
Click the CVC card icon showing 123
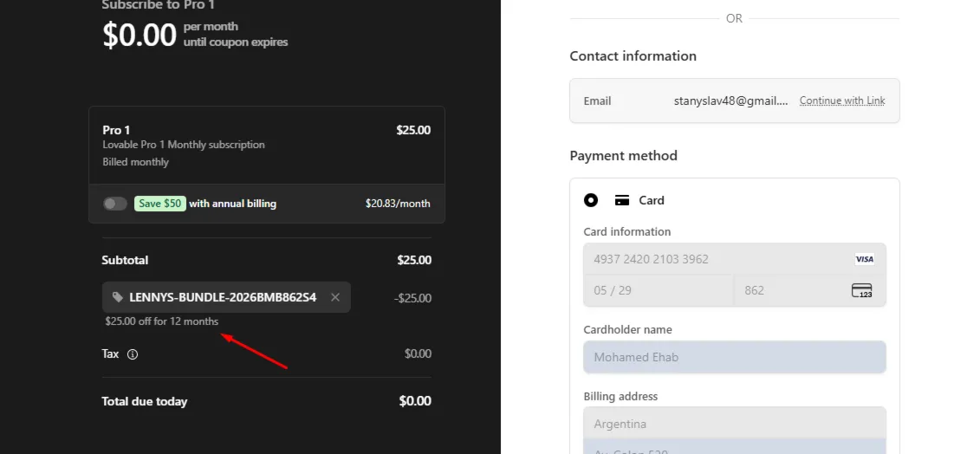(x=862, y=290)
